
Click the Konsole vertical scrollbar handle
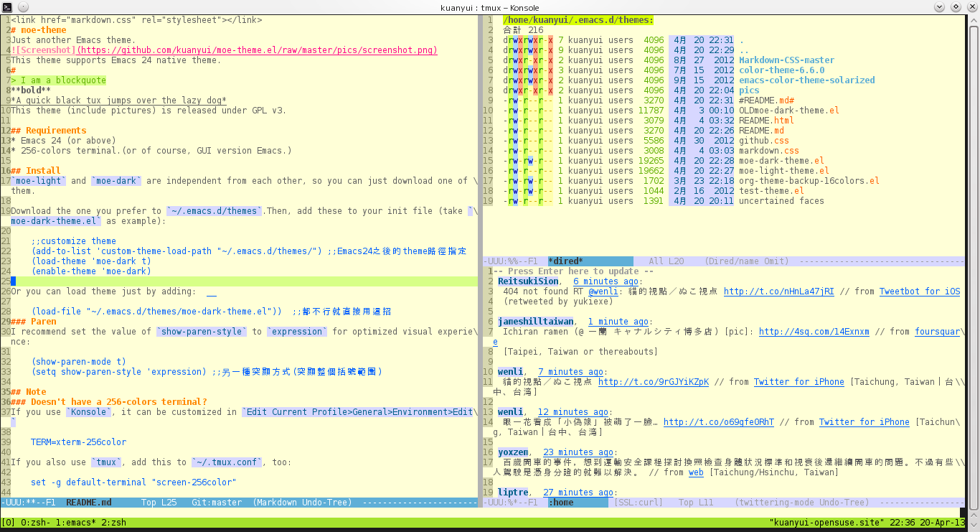pos(974,266)
